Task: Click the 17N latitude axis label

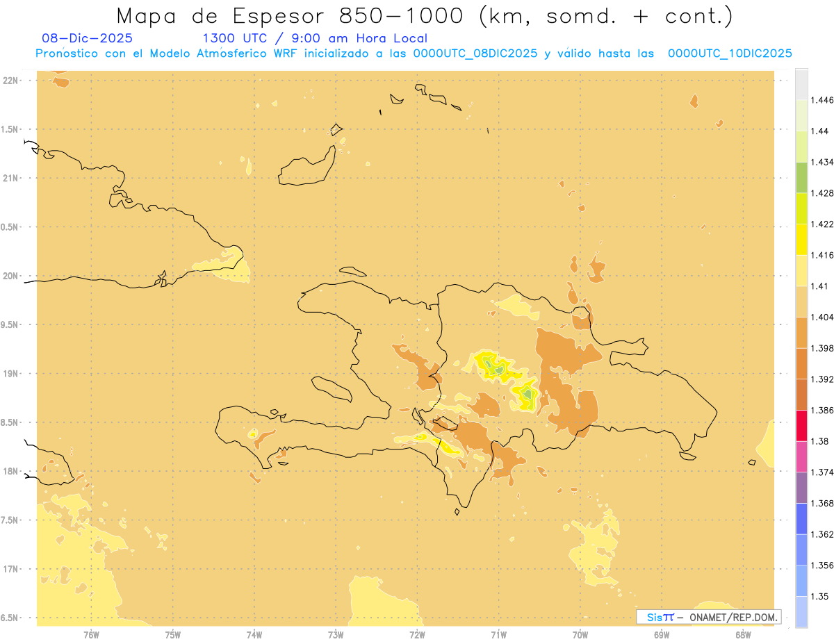Action: pyautogui.click(x=10, y=569)
